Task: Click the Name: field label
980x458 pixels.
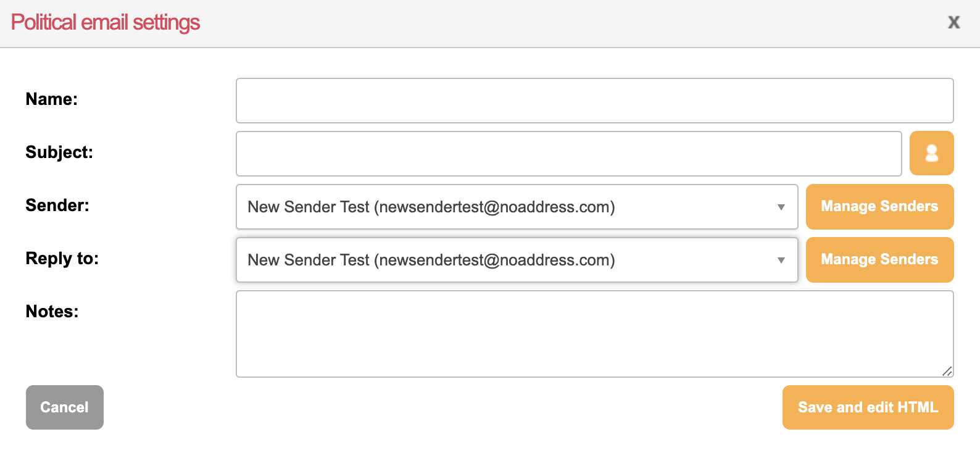Action: pos(52,99)
